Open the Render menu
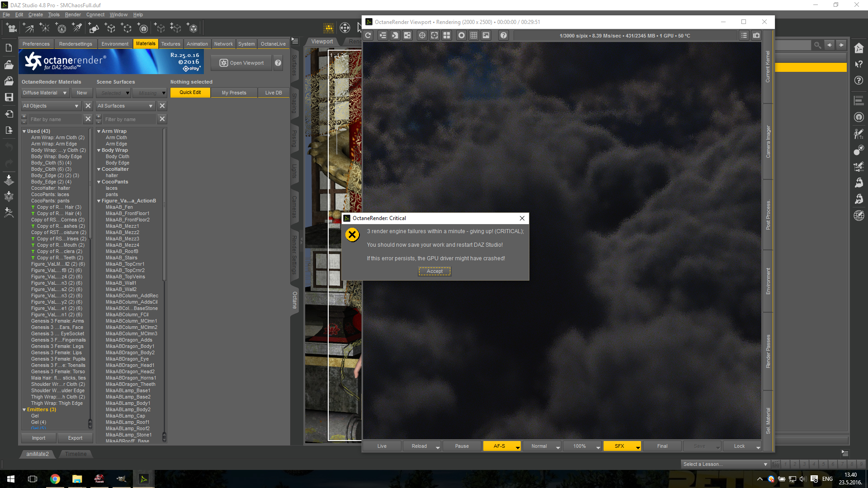868x488 pixels. click(x=73, y=15)
